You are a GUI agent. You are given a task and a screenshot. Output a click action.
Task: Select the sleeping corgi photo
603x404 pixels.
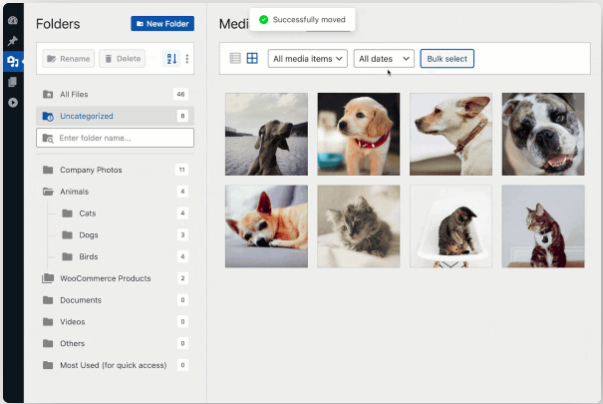coord(267,226)
